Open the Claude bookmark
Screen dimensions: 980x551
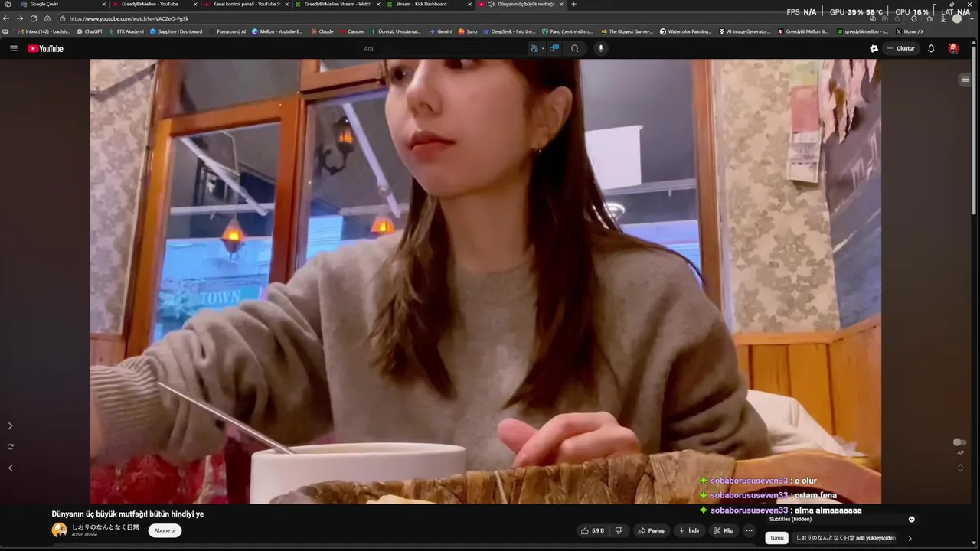[322, 31]
